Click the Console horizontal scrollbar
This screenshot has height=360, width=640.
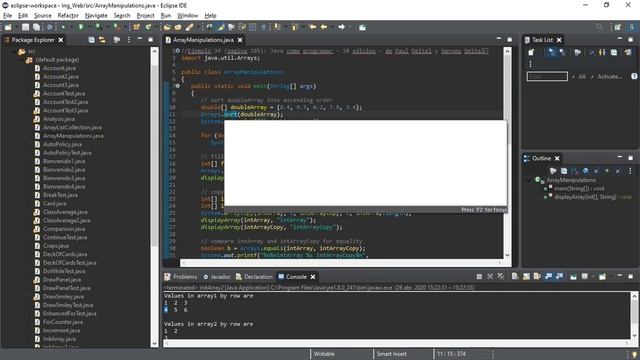click(x=397, y=343)
